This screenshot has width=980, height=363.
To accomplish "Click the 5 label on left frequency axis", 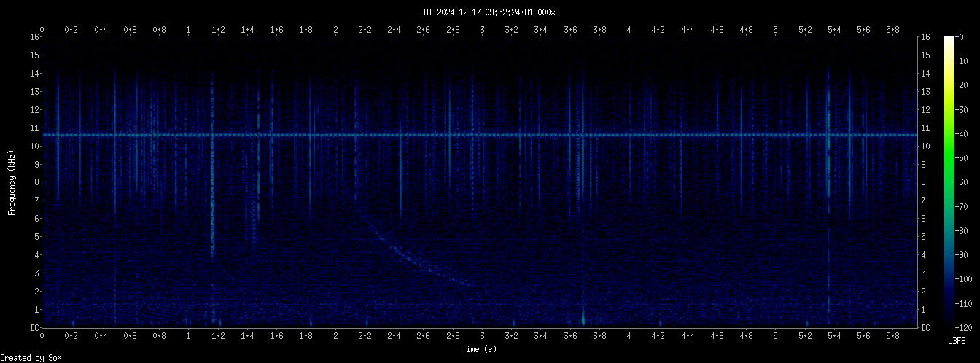I will point(36,237).
